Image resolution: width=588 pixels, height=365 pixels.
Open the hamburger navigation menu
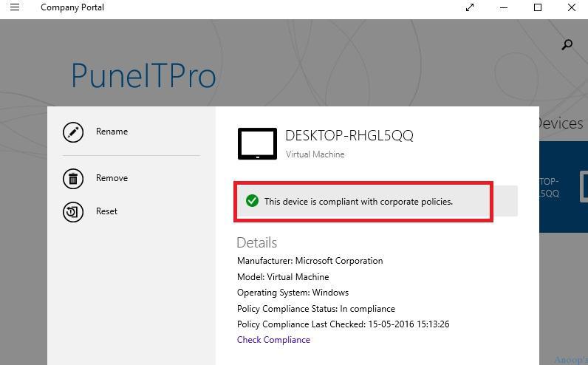point(15,7)
